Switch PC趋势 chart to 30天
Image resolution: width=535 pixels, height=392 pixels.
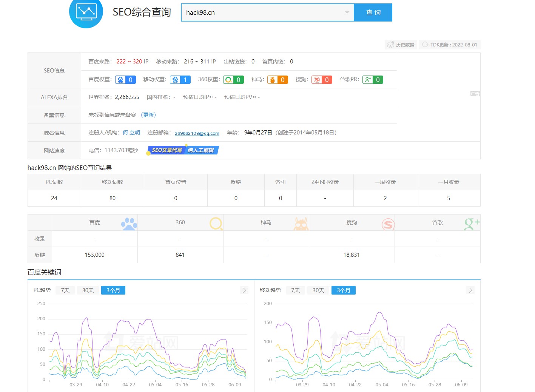coord(88,290)
